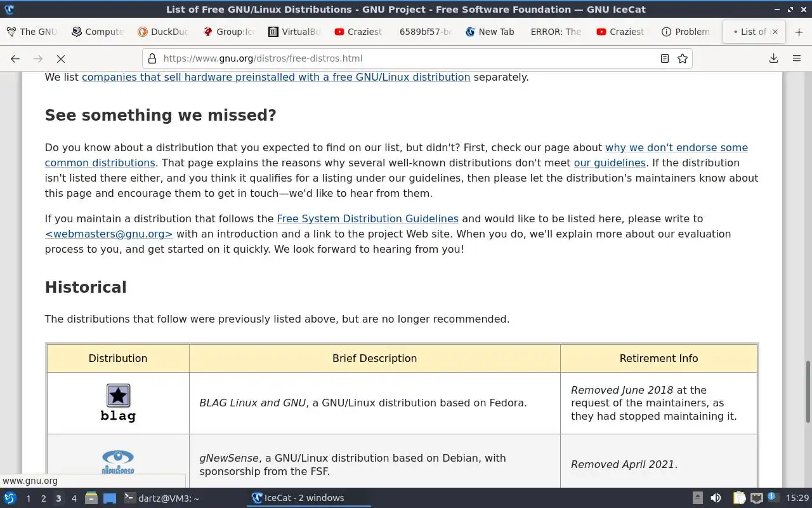The image size is (812, 508).
Task: Click the Historical heading
Action: [86, 288]
